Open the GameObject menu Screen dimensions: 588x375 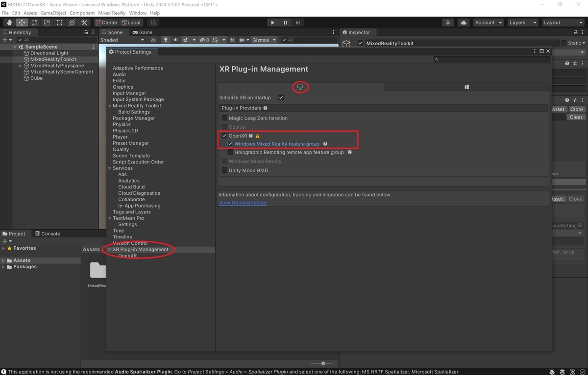click(x=53, y=13)
